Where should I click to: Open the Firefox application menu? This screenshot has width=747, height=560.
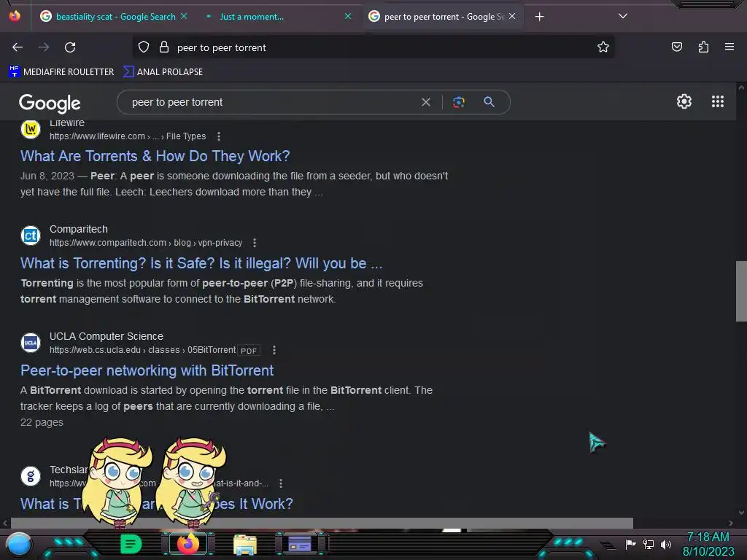(x=729, y=47)
